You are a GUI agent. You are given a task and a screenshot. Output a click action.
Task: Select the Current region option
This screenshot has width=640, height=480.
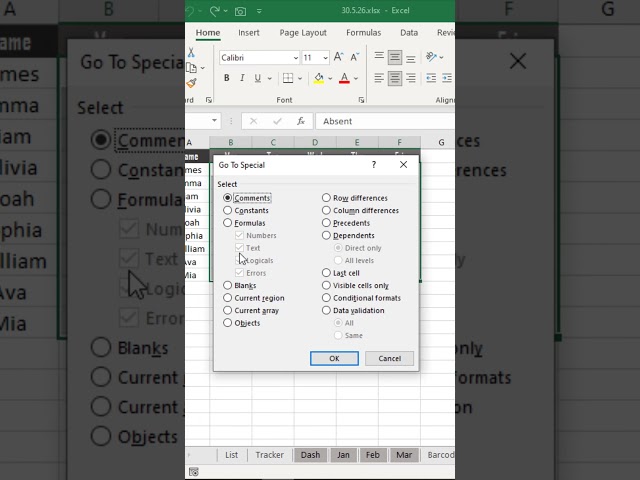228,298
